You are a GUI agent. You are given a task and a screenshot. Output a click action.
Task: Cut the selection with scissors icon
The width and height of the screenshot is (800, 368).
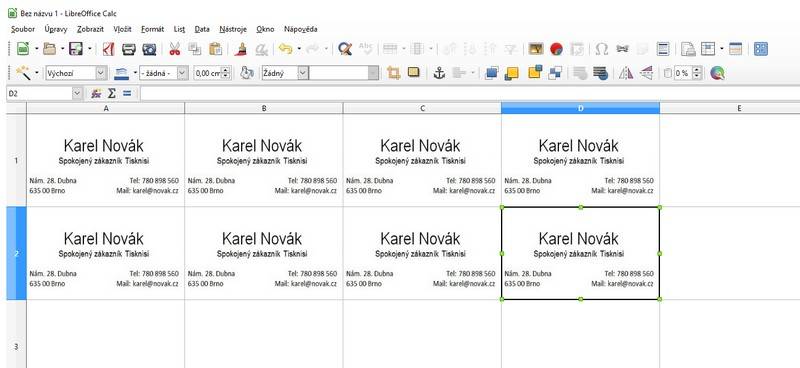[x=174, y=49]
